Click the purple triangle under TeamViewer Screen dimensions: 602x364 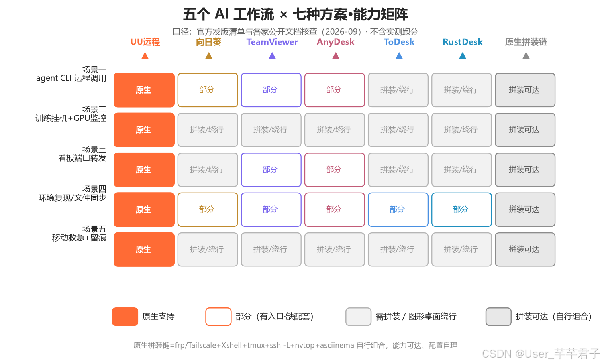272,56
